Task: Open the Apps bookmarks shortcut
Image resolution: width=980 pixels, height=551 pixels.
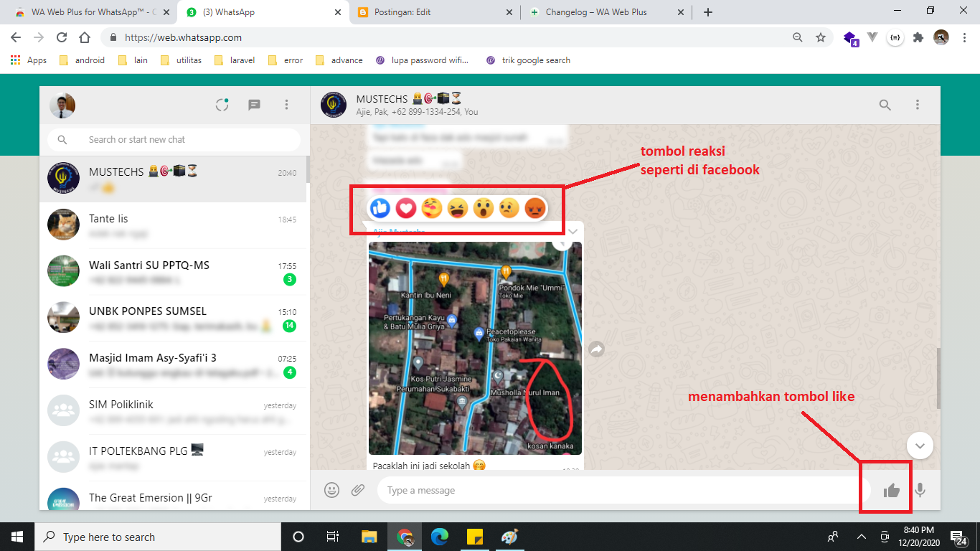Action: coord(29,60)
